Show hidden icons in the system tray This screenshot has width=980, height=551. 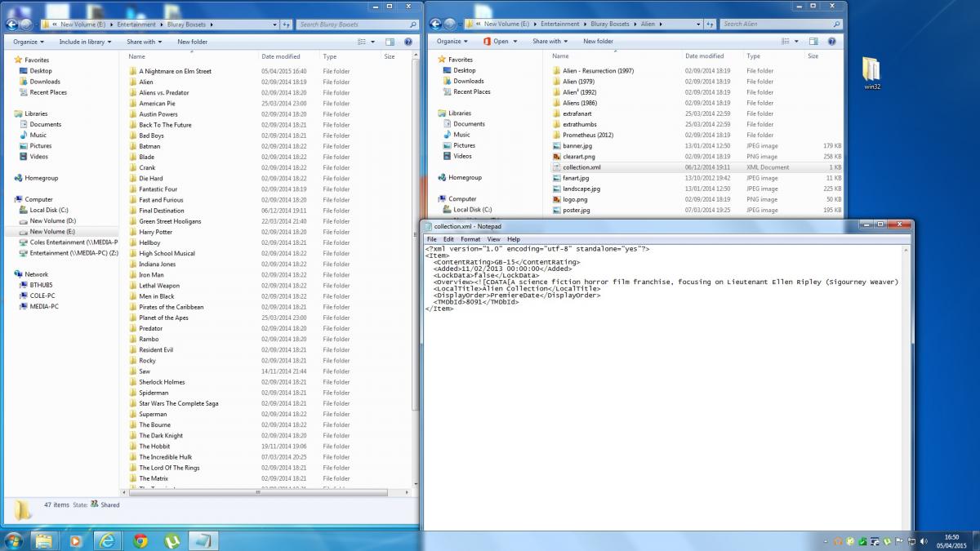tap(825, 541)
